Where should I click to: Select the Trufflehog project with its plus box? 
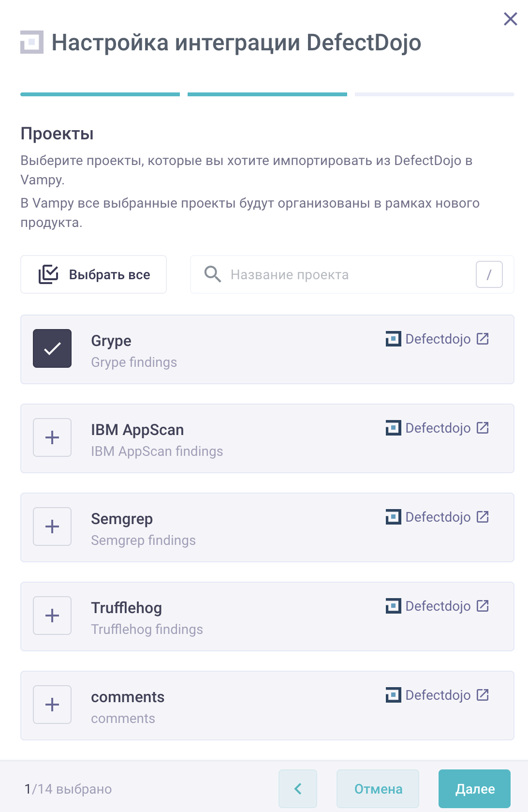coord(52,616)
